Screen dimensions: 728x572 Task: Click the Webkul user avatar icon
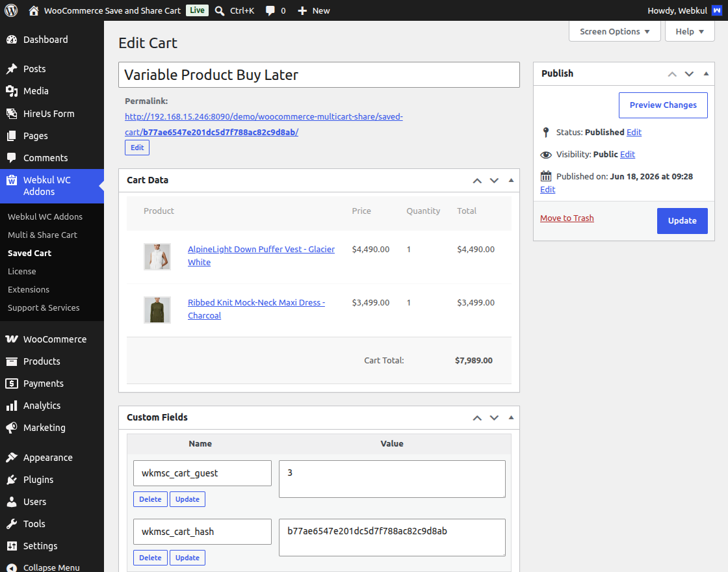[x=717, y=10]
